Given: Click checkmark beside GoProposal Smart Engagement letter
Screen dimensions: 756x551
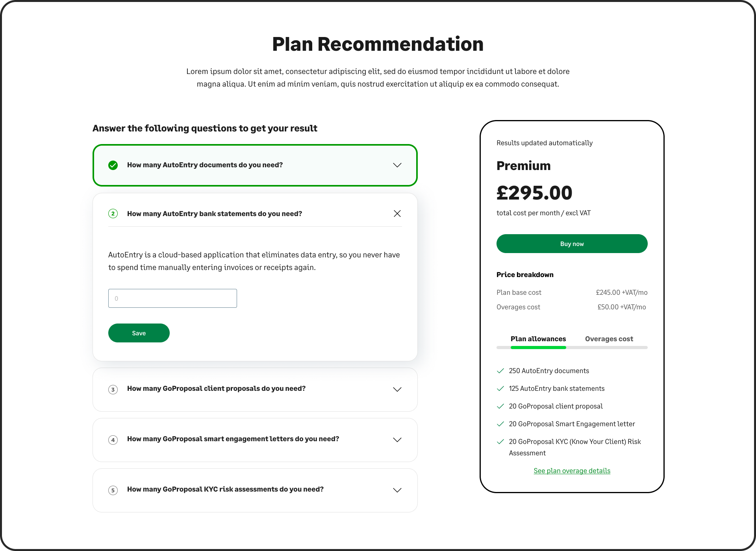Looking at the screenshot, I should pos(500,424).
